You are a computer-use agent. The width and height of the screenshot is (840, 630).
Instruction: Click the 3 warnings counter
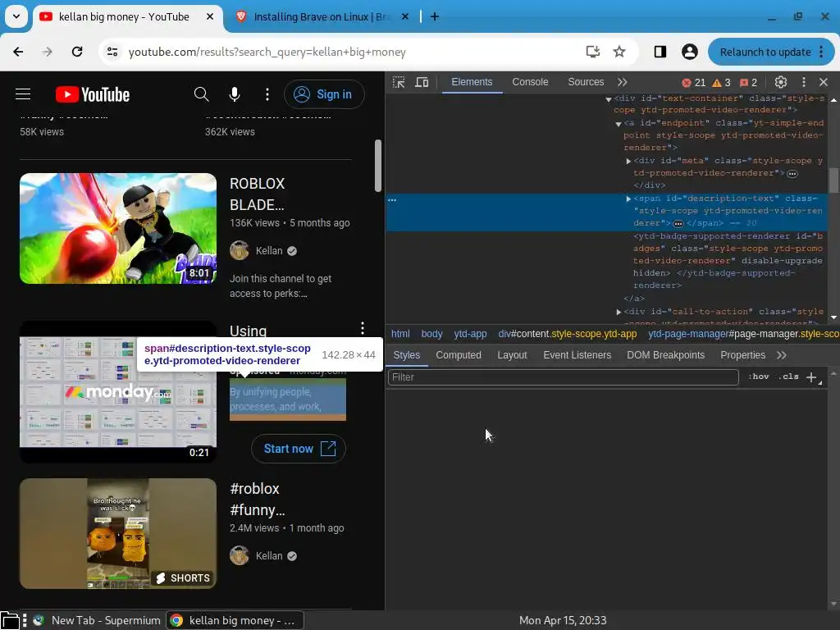click(721, 83)
